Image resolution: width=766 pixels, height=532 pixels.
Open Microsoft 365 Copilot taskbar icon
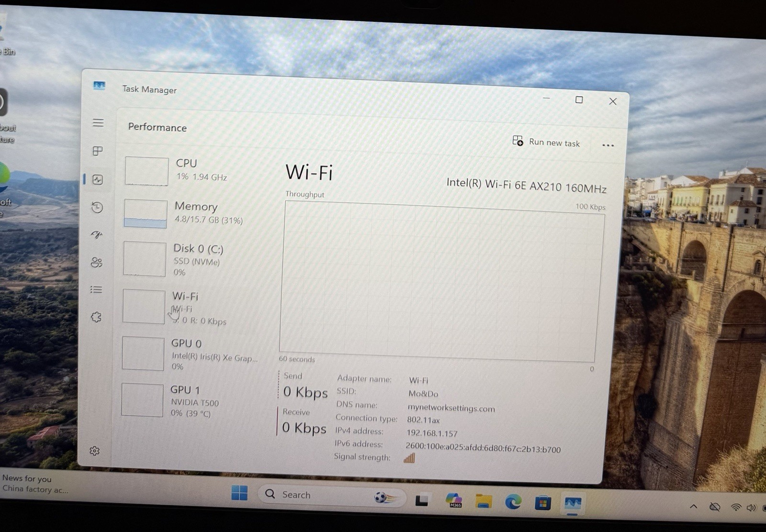(x=453, y=501)
